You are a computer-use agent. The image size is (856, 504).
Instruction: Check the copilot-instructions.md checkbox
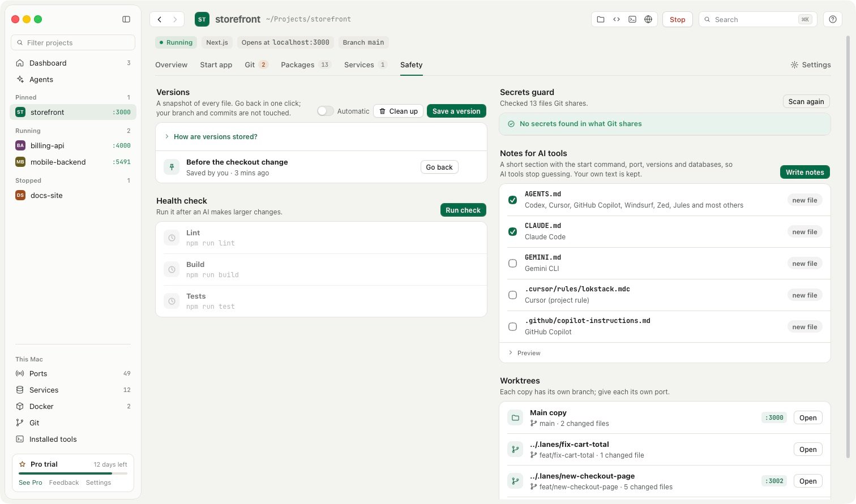pos(512,326)
